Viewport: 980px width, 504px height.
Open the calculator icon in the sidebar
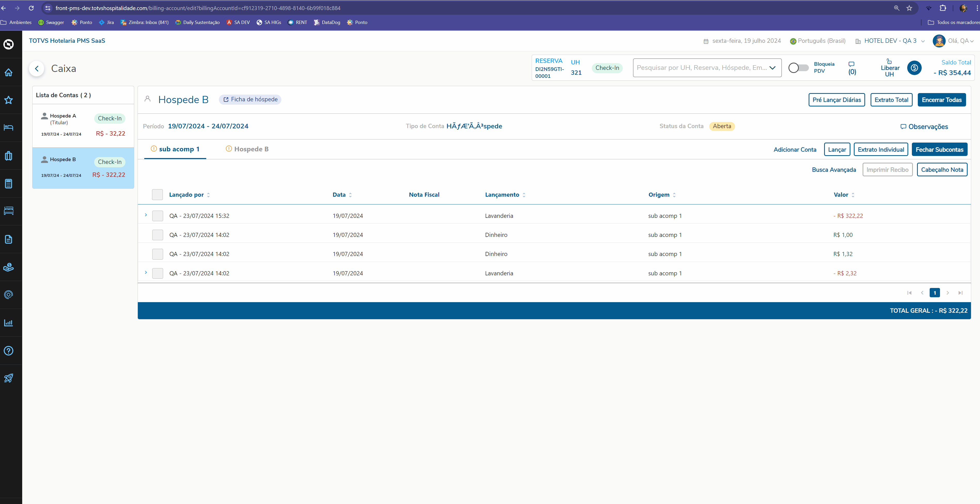click(8, 184)
